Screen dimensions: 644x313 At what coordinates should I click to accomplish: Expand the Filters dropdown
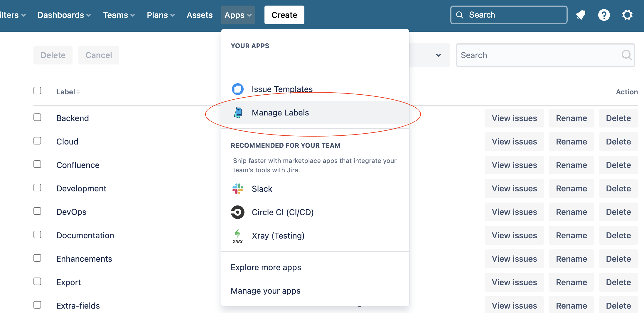point(12,15)
